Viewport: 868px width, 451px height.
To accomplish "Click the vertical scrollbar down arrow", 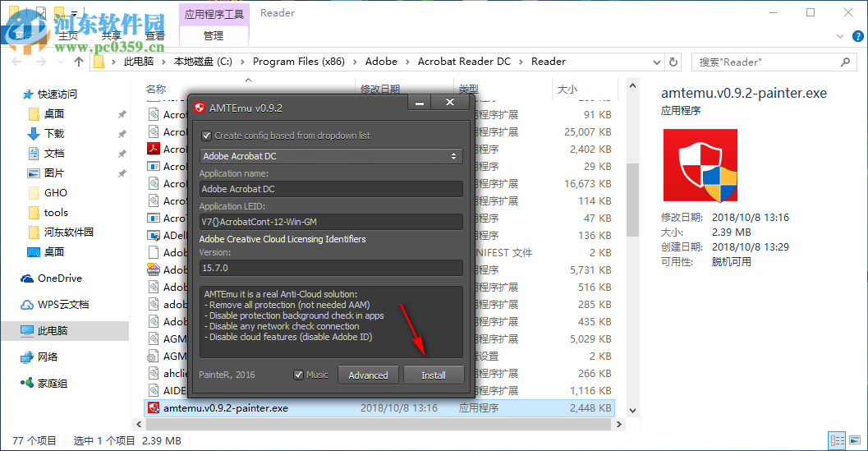I will pos(633,411).
